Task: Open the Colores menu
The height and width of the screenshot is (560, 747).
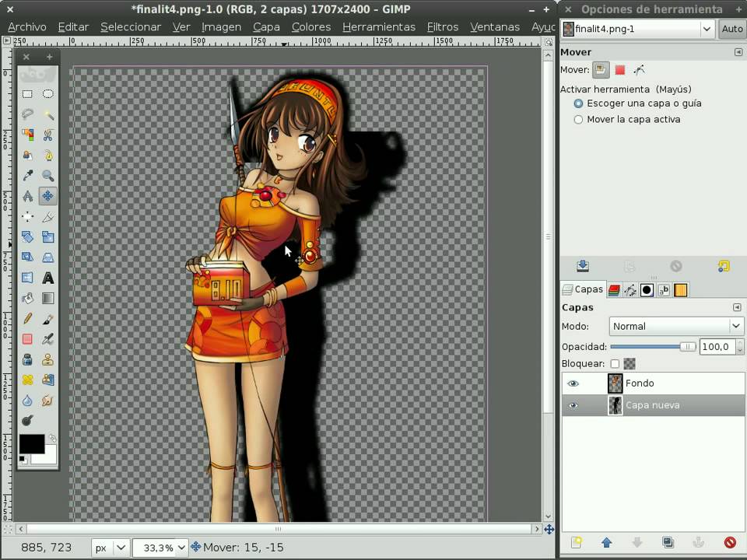Action: [311, 27]
